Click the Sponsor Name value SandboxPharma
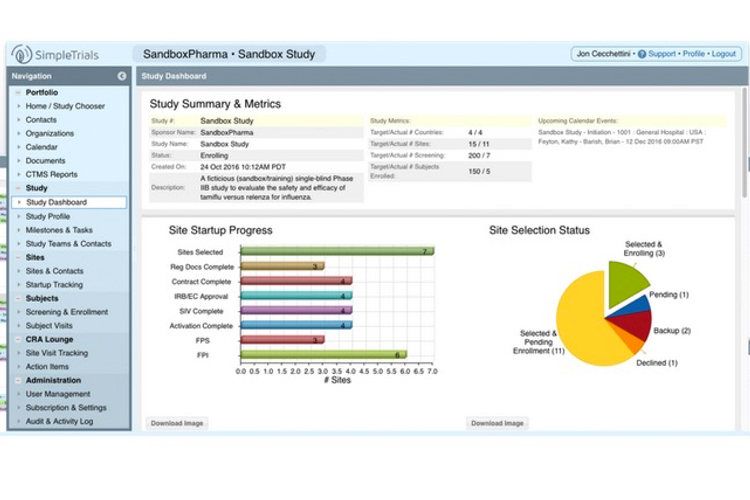Screen dimensions: 750x500 click(x=227, y=133)
